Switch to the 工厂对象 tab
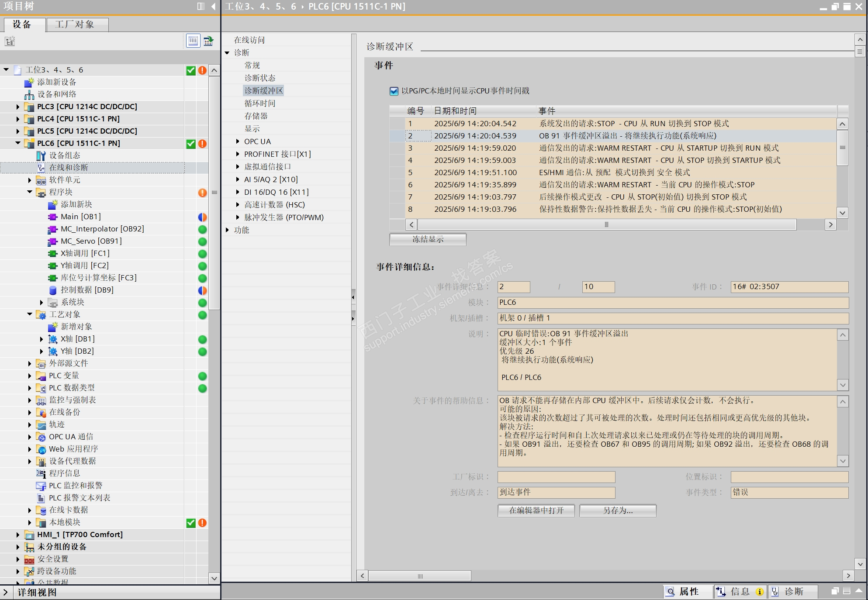868x600 pixels. coord(75,24)
